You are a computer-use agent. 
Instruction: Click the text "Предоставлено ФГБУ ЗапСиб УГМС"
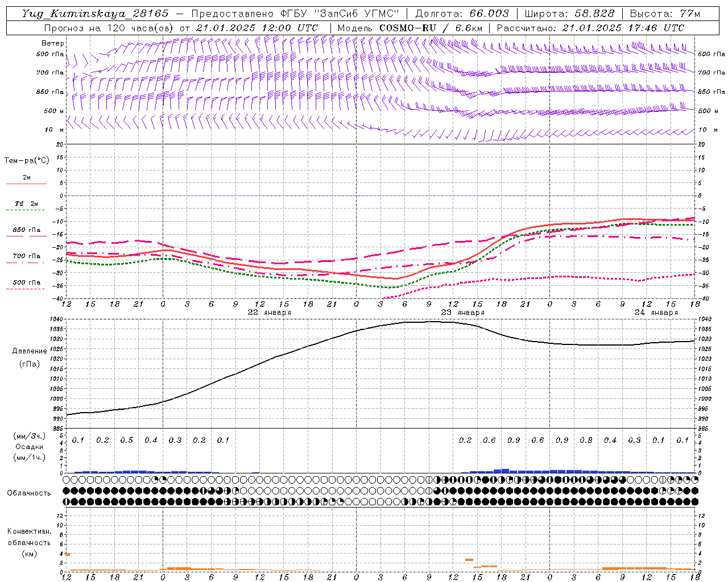click(295, 13)
